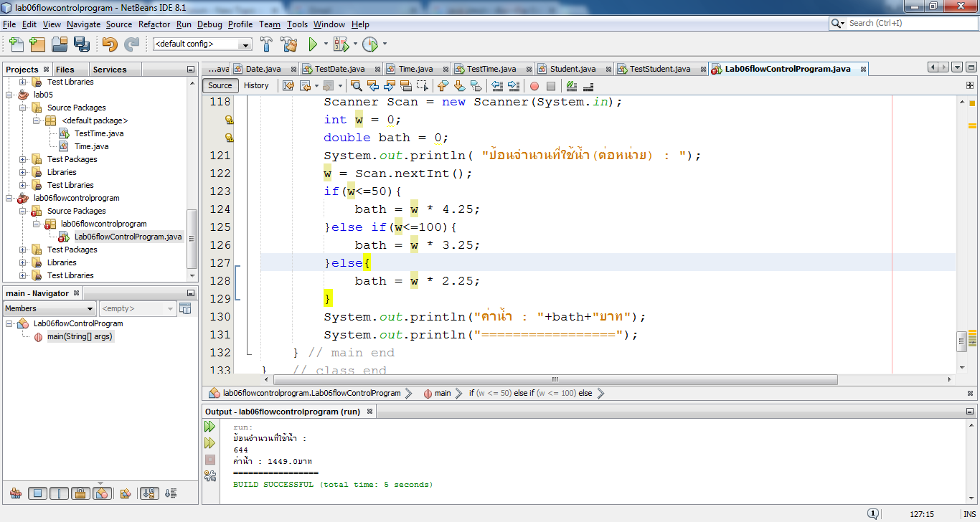980x522 pixels.
Task: Open the Debug Project dropdown arrow
Action: point(354,44)
